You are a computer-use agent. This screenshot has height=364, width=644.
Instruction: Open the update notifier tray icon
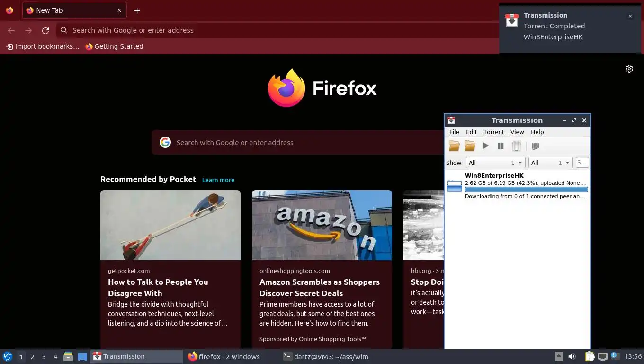(x=615, y=356)
